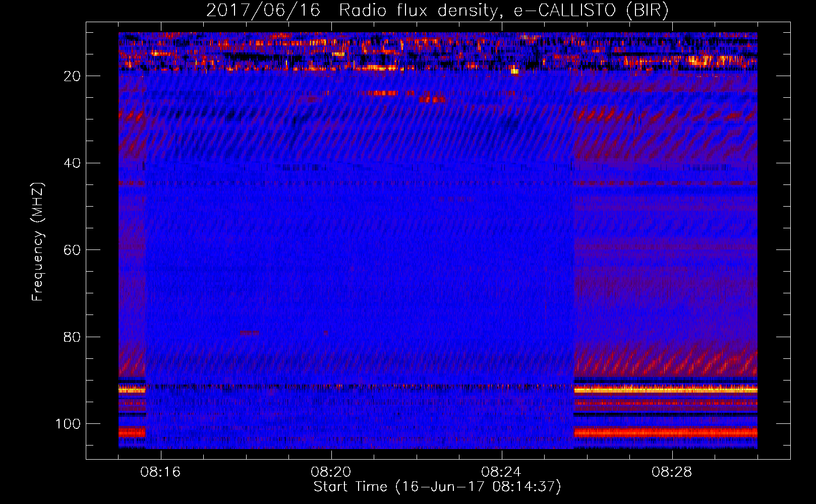Image resolution: width=816 pixels, height=504 pixels.
Task: Click the '08:16' time tick label
Action: tap(160, 472)
